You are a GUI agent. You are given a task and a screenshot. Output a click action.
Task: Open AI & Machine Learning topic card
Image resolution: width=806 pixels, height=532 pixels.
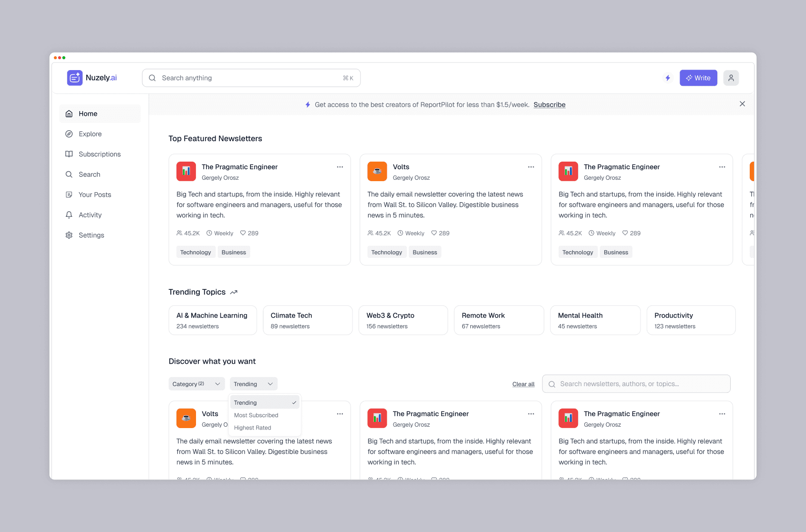213,320
